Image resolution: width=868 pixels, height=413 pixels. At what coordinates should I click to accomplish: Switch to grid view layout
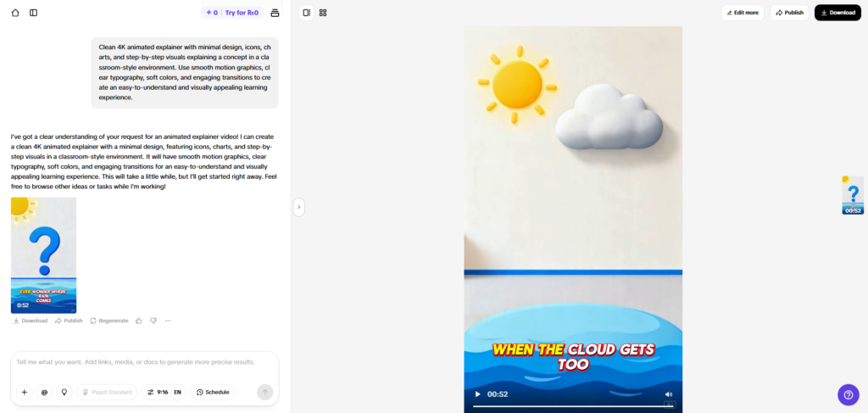[x=323, y=13]
